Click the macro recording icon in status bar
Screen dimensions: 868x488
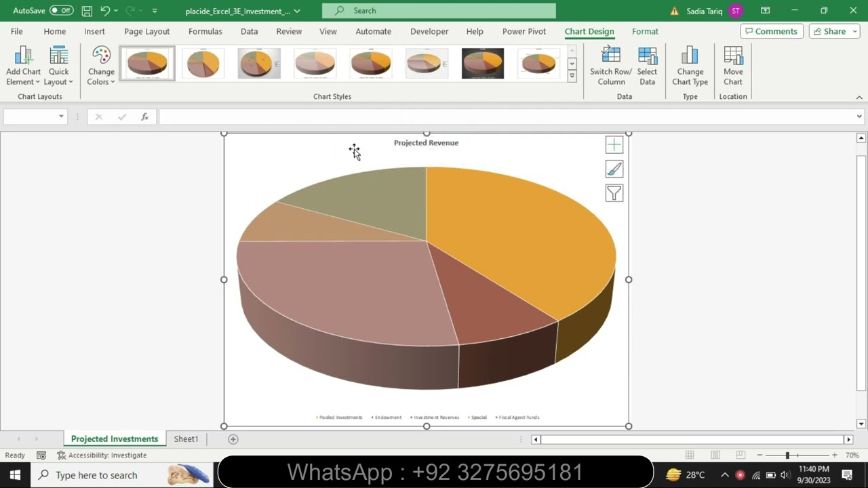(41, 455)
